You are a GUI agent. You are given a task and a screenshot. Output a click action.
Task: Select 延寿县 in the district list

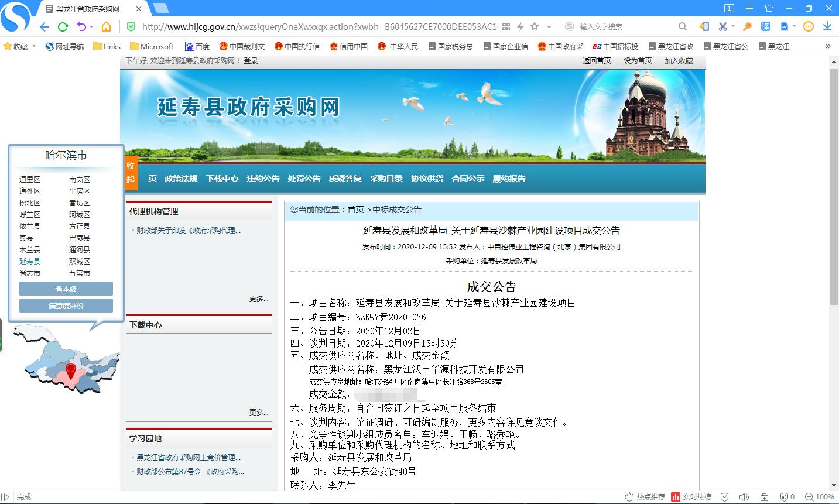tap(30, 261)
